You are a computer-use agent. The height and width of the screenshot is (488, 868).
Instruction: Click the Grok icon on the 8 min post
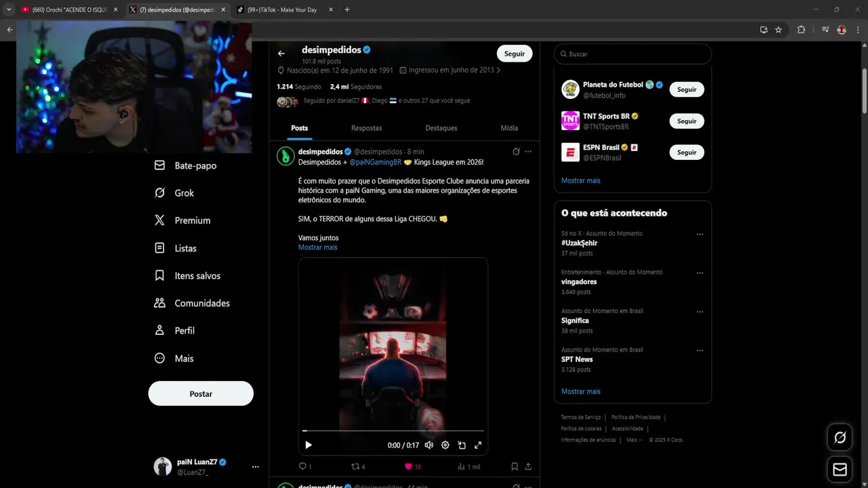pyautogui.click(x=516, y=151)
